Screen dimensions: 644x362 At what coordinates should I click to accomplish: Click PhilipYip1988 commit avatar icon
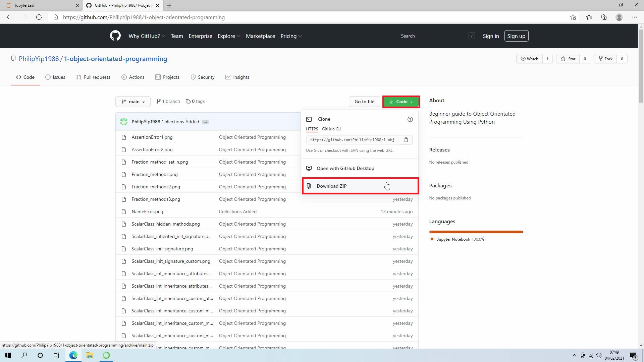tap(124, 122)
